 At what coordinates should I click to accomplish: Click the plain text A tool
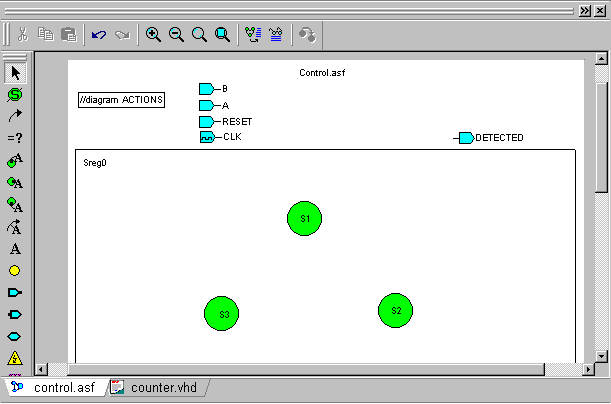point(15,249)
